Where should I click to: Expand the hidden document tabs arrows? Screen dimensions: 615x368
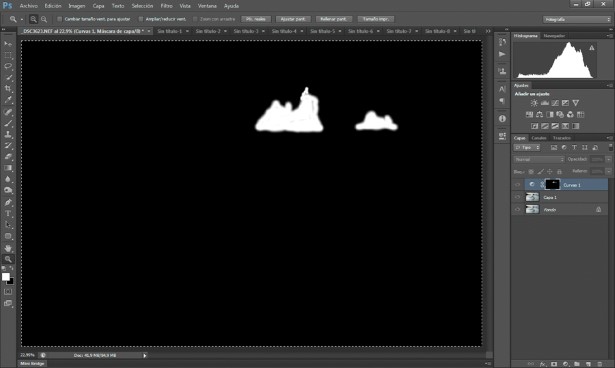point(488,31)
